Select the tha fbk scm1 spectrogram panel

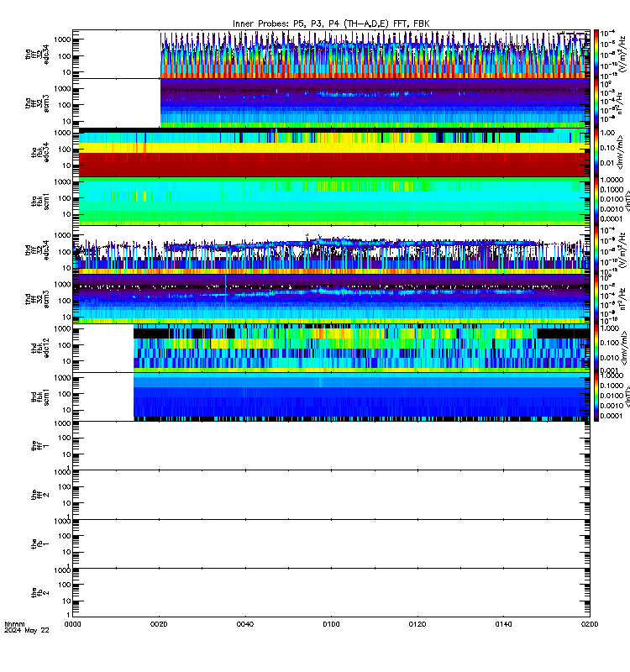[x=331, y=201]
